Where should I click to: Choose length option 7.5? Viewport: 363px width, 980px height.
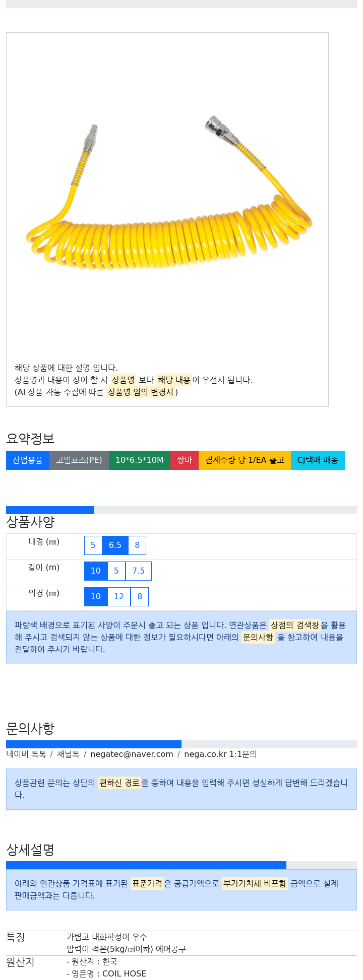pos(139,571)
